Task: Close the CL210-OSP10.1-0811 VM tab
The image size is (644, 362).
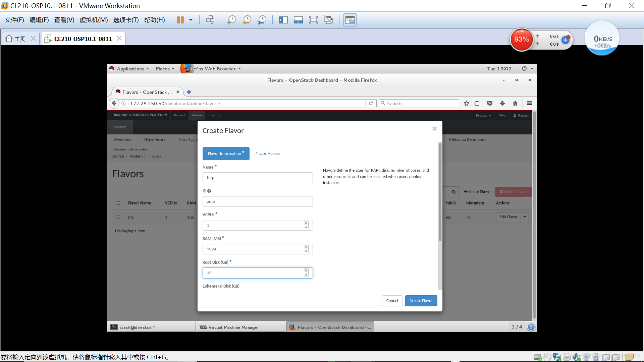Action: (119, 39)
